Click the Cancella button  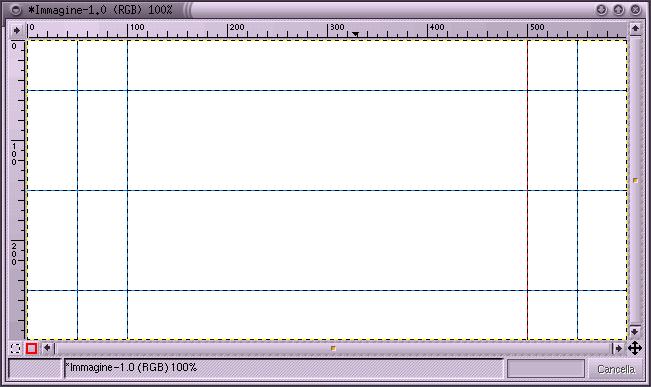[616, 369]
